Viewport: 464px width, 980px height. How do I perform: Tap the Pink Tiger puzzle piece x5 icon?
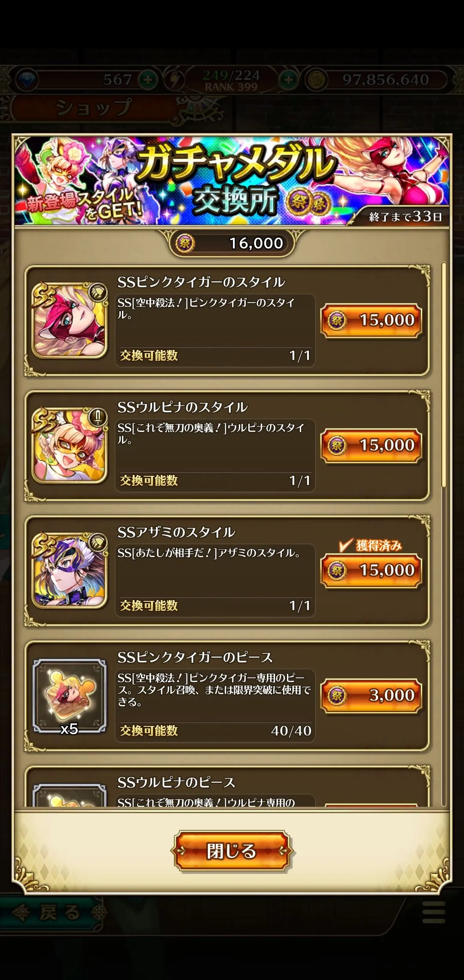click(x=70, y=695)
